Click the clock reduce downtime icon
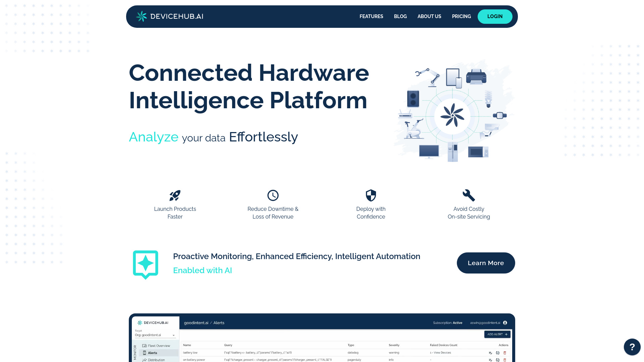Viewport: 644px width, 362px height. click(x=273, y=195)
